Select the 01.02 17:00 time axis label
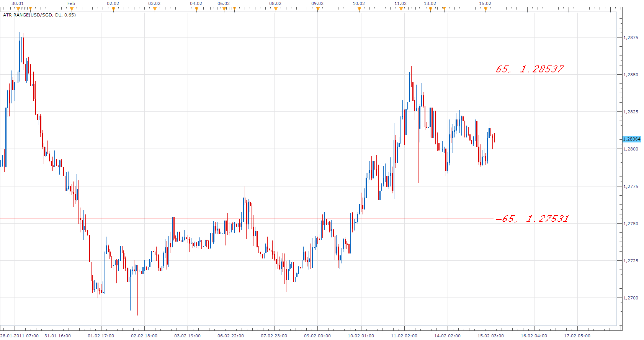 pyautogui.click(x=101, y=336)
